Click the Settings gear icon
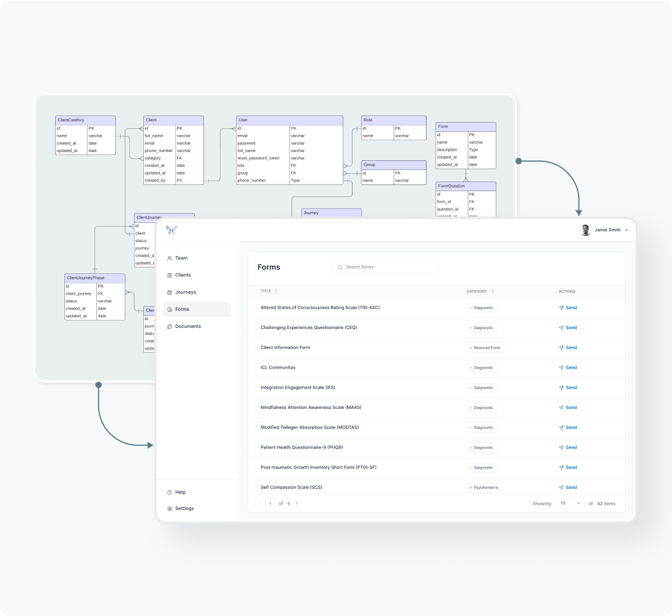Screen dimensions: 672x616 (x=170, y=509)
